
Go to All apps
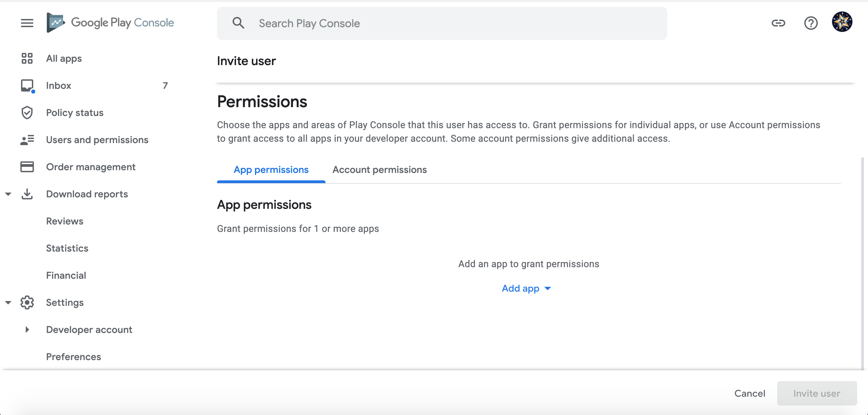[x=64, y=58]
